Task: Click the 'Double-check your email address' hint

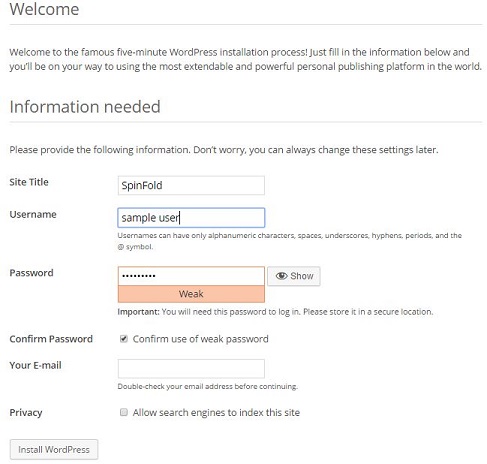Action: tap(207, 386)
